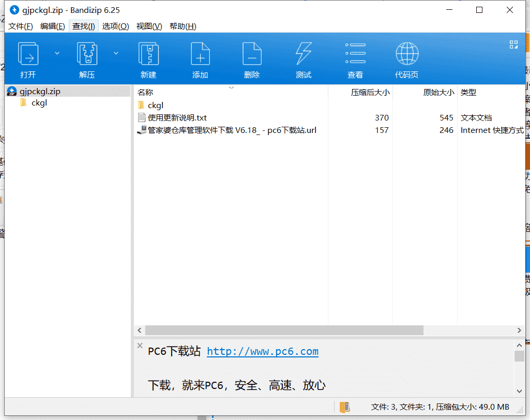This screenshot has width=530, height=420.
Task: Expand the Open button dropdown arrow
Action: 57,53
